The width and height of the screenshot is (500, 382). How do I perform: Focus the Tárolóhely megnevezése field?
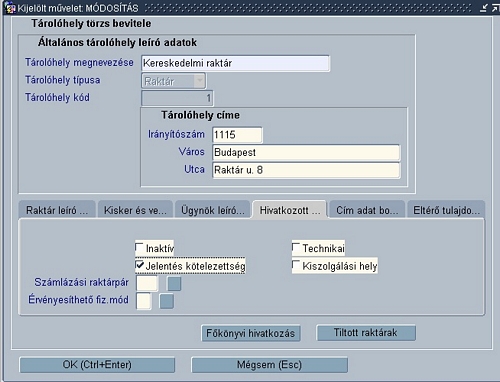pyautogui.click(x=235, y=63)
